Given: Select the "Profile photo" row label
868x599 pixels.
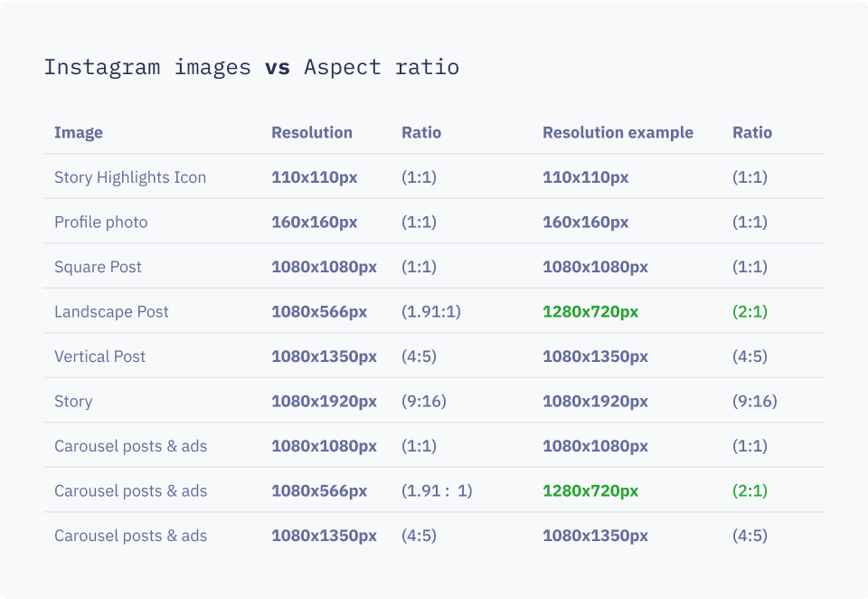Looking at the screenshot, I should (x=100, y=222).
